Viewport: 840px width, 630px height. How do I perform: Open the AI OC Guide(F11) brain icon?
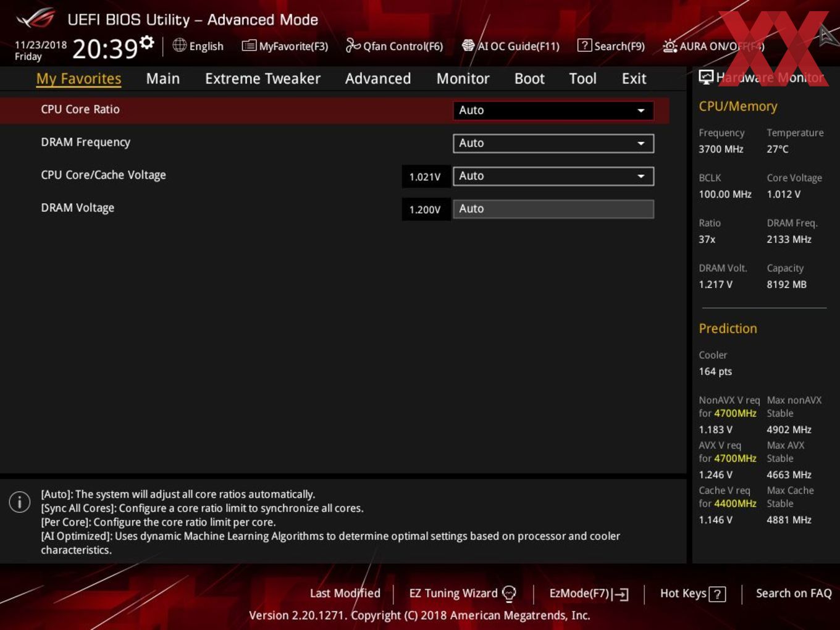[468, 46]
